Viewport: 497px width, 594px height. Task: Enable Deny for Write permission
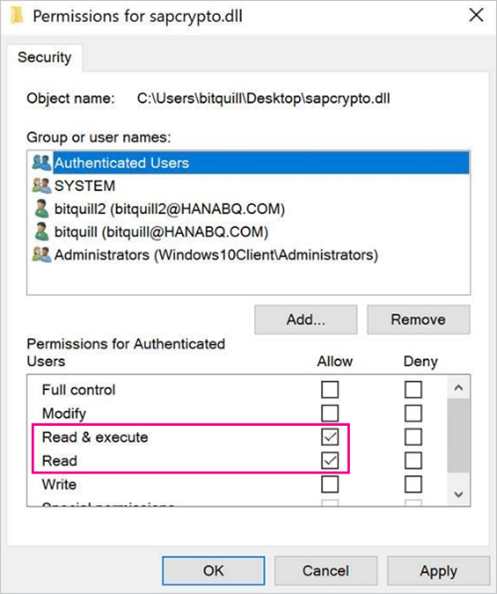tap(413, 484)
